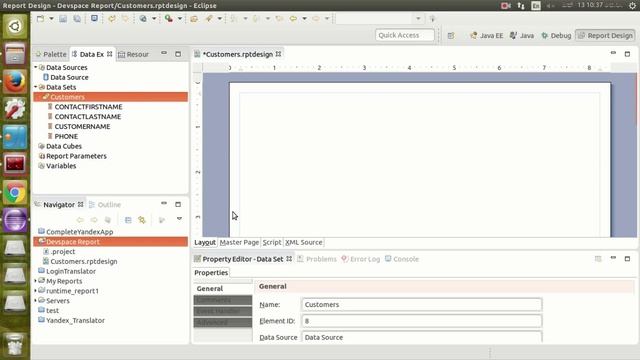
Task: Click the Eclipse launcher icon
Action: coord(15,220)
